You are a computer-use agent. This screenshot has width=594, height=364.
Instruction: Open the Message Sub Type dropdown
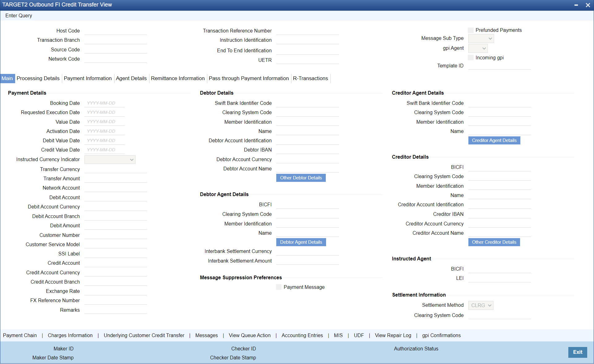click(x=481, y=39)
